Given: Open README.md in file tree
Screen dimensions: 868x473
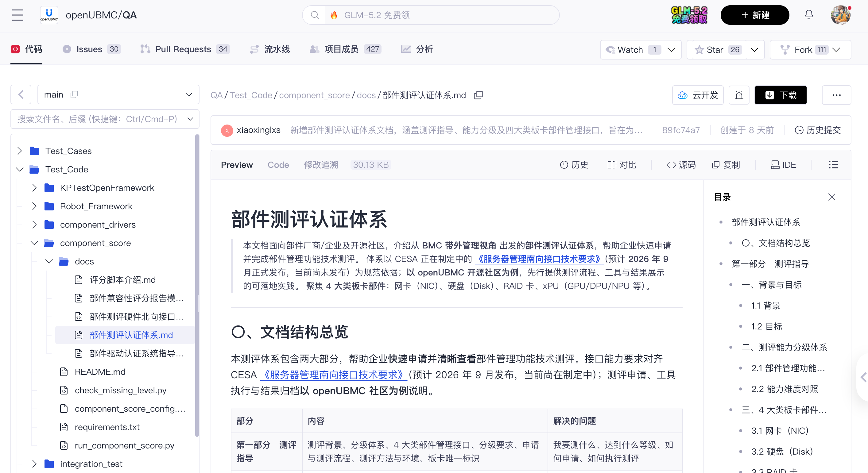Looking at the screenshot, I should click(100, 372).
